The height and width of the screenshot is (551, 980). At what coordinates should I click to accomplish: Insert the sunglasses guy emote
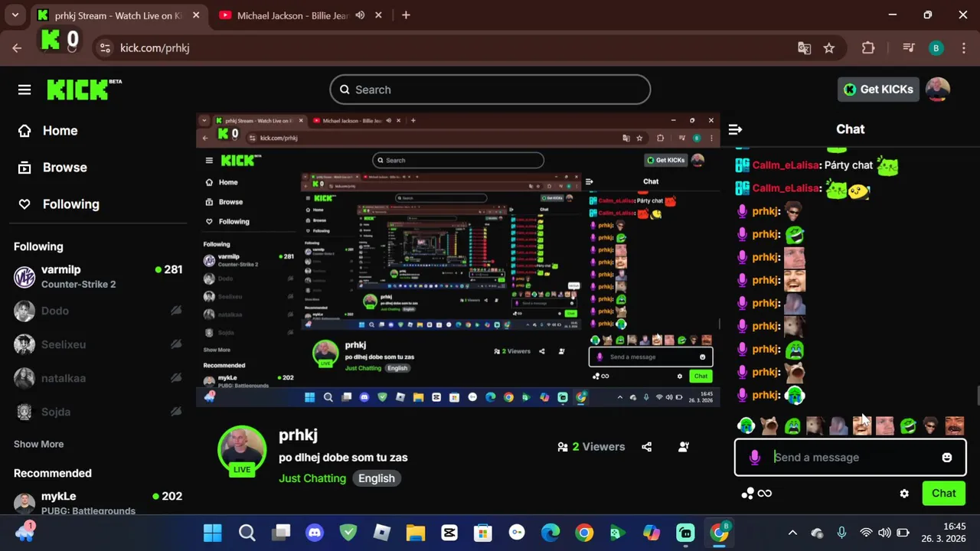pyautogui.click(x=931, y=425)
